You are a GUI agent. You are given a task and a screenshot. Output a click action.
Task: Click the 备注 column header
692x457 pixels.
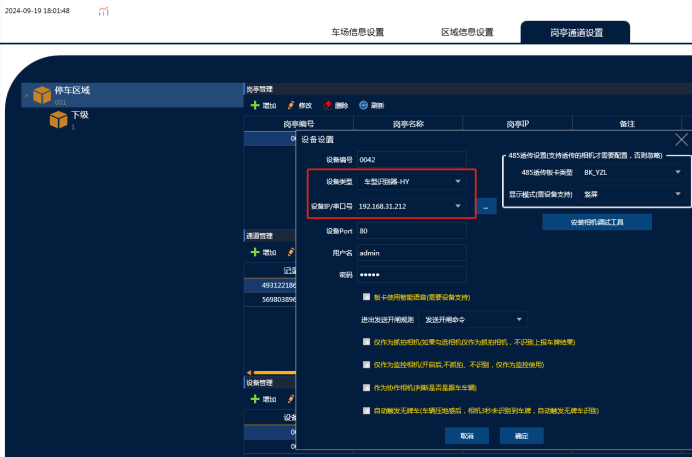[627, 124]
